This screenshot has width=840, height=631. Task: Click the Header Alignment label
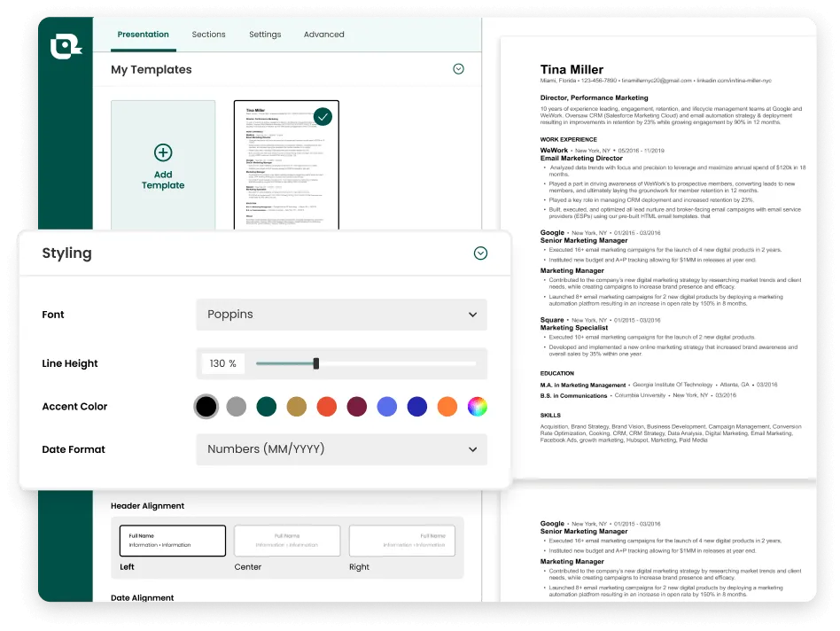147,506
